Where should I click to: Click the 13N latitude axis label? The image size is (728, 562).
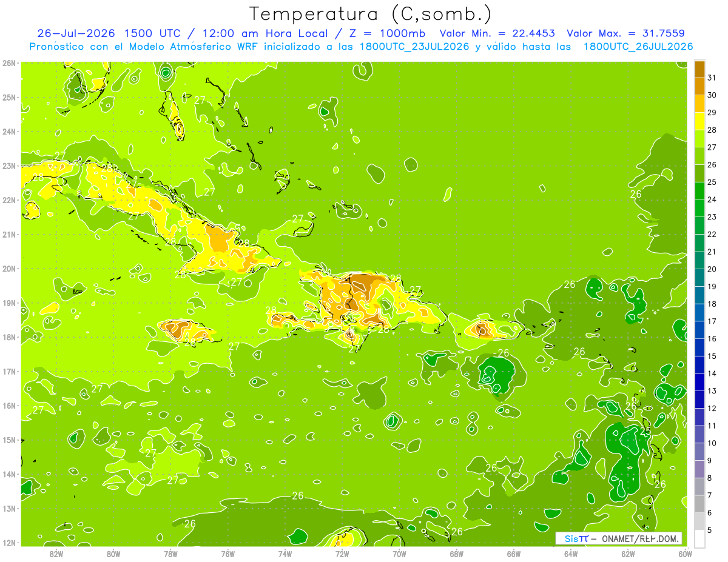tap(9, 509)
